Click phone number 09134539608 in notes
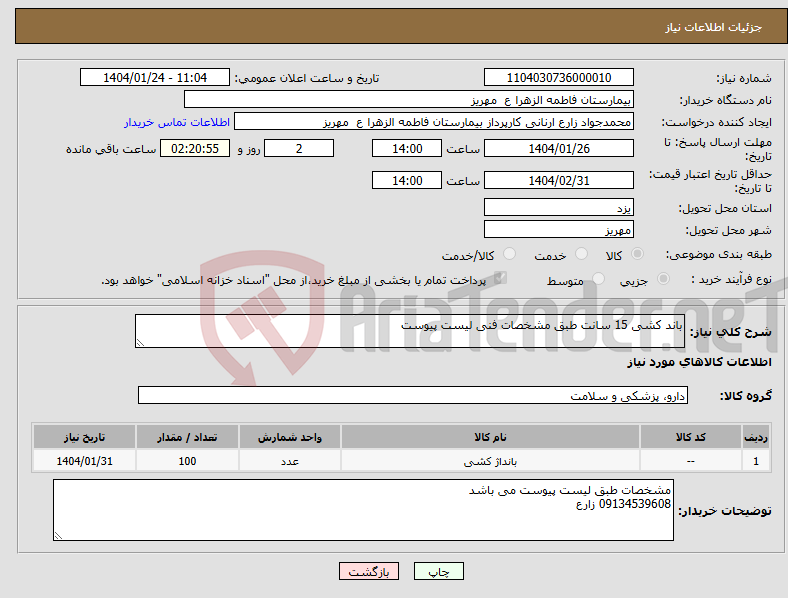The width and height of the screenshot is (788, 598). (x=635, y=504)
